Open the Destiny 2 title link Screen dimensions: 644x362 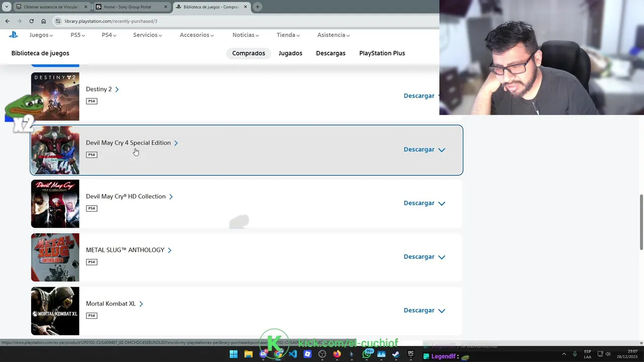point(102,89)
